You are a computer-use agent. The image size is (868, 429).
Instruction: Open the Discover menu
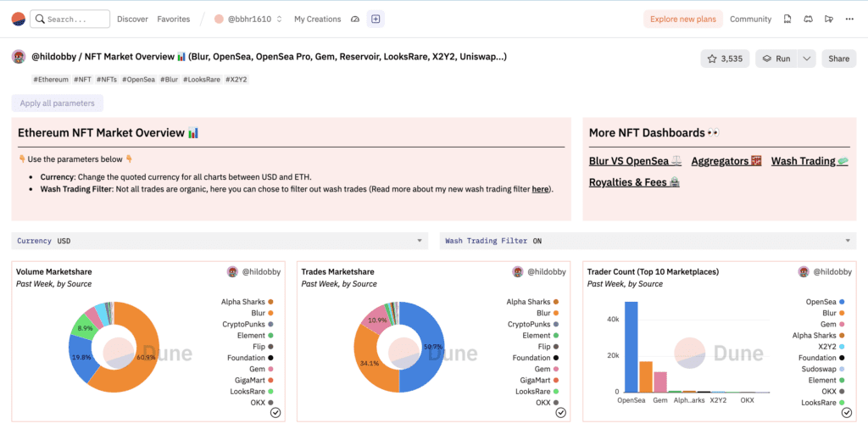tap(132, 19)
